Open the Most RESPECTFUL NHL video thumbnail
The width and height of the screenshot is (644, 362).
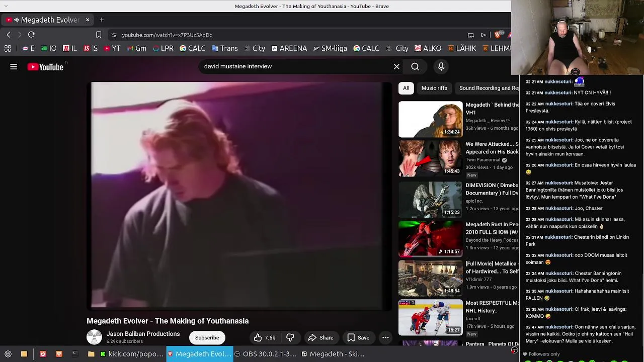(x=431, y=317)
